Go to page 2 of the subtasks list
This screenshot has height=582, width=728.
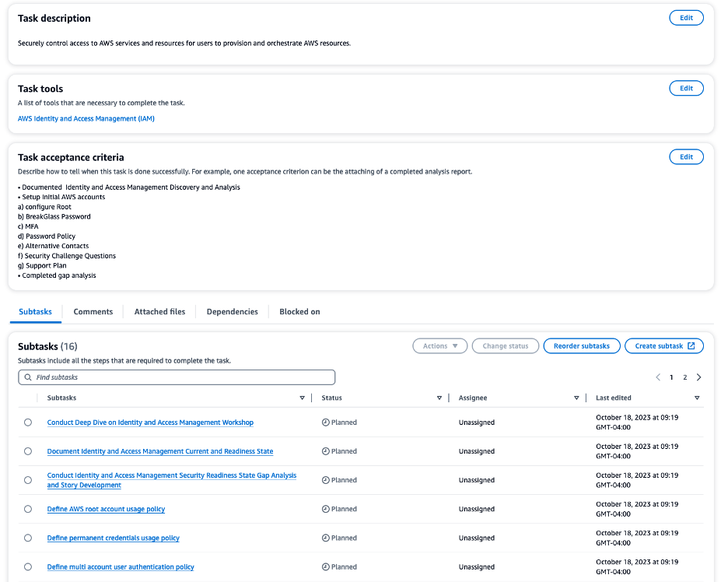(684, 377)
